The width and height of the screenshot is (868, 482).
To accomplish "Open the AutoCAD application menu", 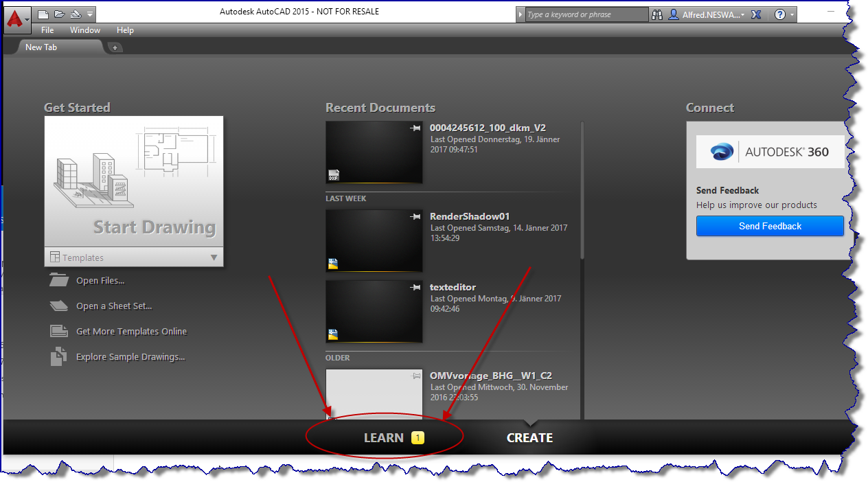I will click(x=18, y=19).
